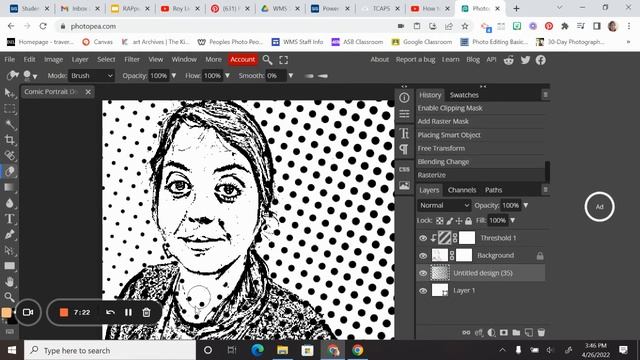640x360 pixels.
Task: Select the Eraser tool in toolbar
Action: pyautogui.click(x=9, y=171)
